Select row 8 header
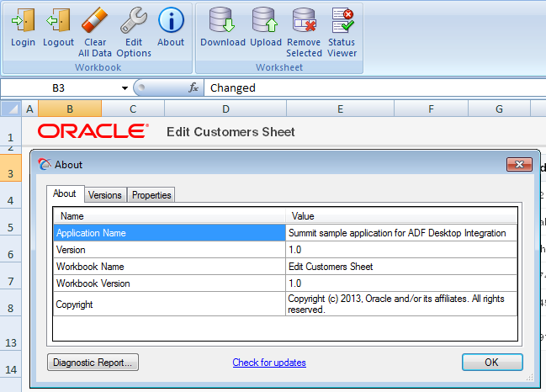The image size is (546, 392). [11, 303]
